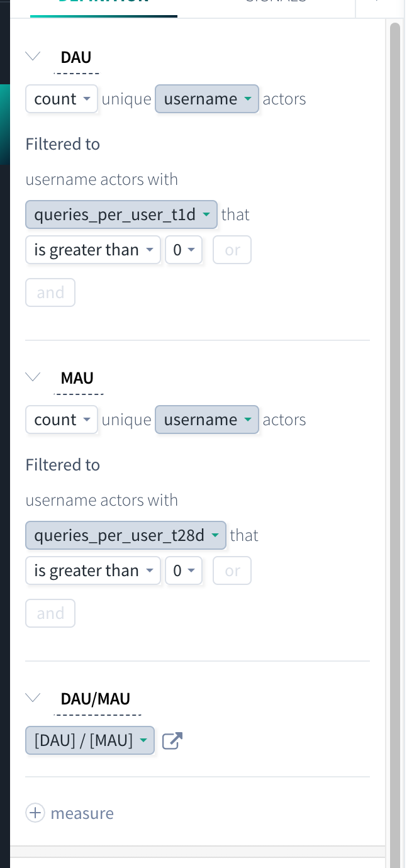Open queries_per_user_t28d signal dropdown
The height and width of the screenshot is (868, 419).
click(126, 535)
